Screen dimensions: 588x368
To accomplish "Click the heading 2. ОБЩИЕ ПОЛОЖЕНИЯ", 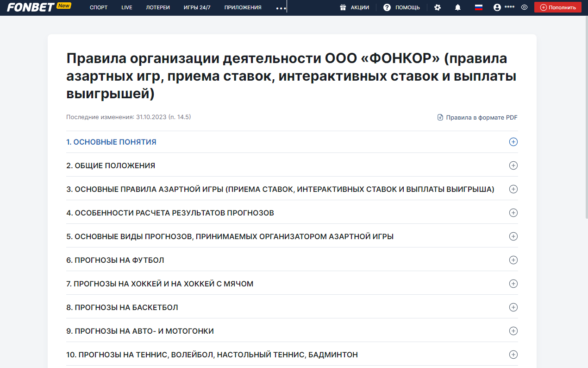I will 111,166.
